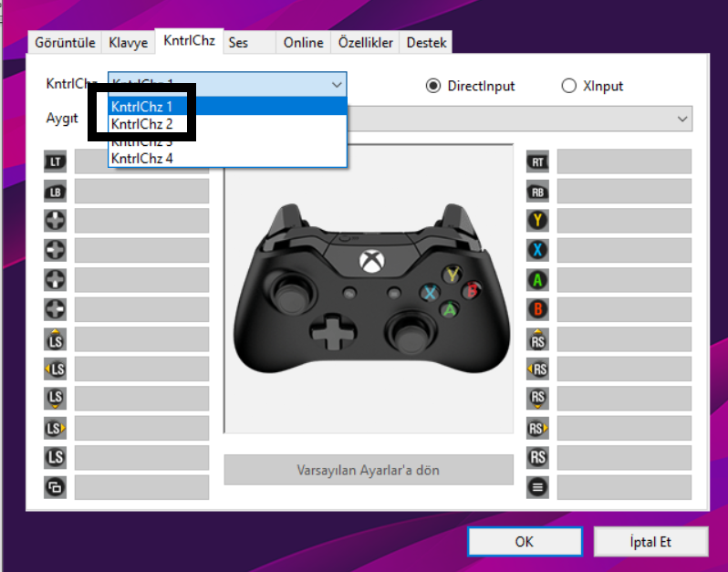
Task: Click the D-pad up mapping field
Action: tap(141, 221)
